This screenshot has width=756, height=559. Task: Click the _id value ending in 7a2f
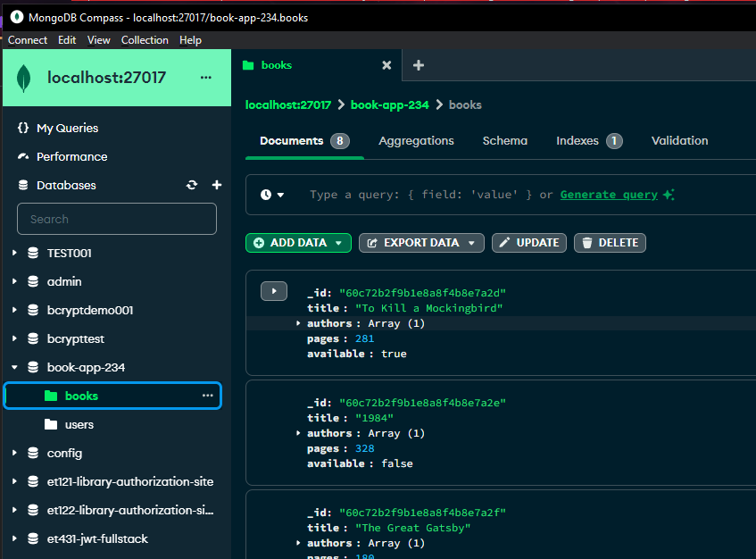pos(422,513)
